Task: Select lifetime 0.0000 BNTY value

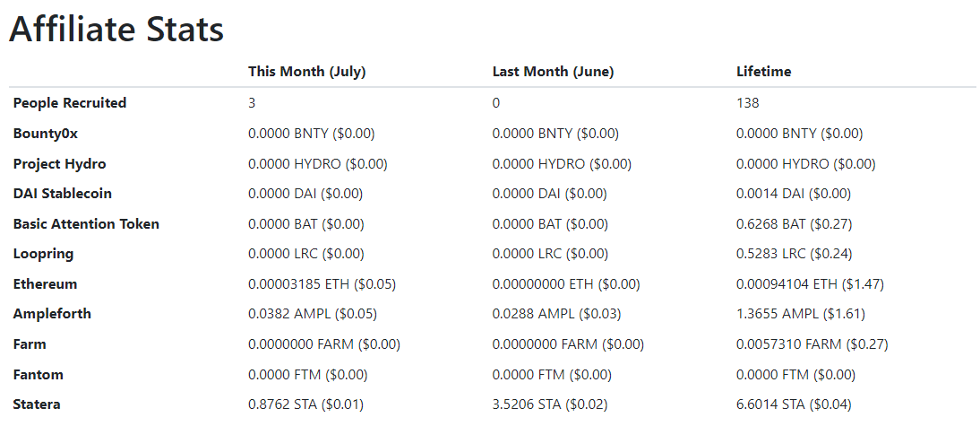Action: pos(799,134)
